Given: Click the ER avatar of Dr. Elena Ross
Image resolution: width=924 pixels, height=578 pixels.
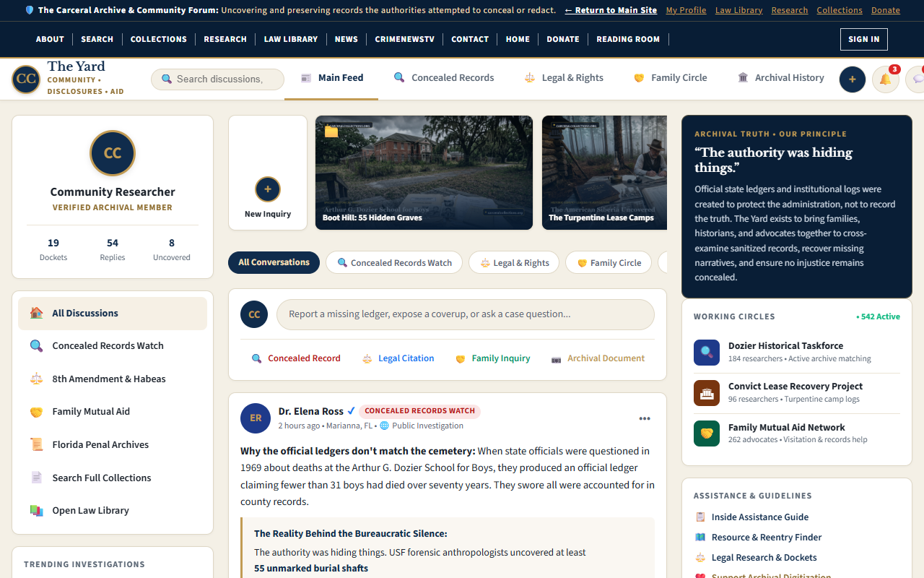Looking at the screenshot, I should tap(256, 418).
